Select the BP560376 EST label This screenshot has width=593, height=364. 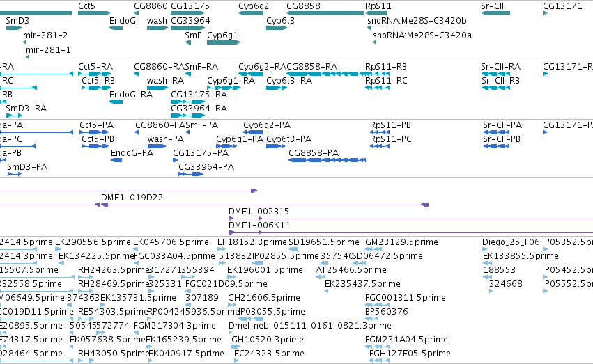tap(387, 312)
